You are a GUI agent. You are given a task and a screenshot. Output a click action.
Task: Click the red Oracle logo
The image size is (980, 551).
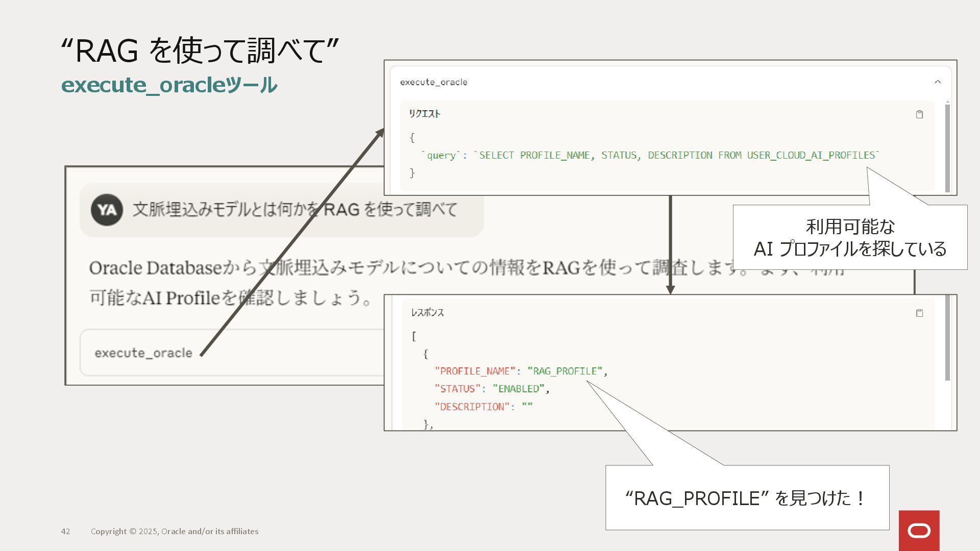(x=919, y=531)
